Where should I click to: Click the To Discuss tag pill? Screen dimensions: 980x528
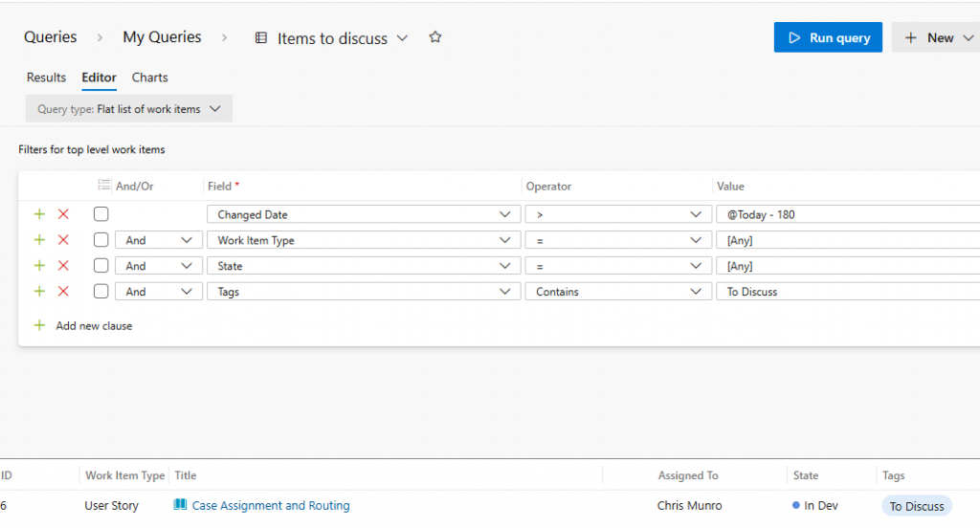pos(916,506)
